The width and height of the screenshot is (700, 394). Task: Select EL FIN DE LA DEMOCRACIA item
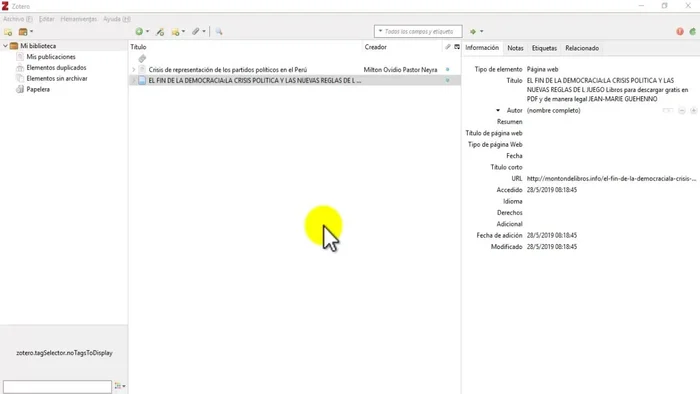[254, 80]
